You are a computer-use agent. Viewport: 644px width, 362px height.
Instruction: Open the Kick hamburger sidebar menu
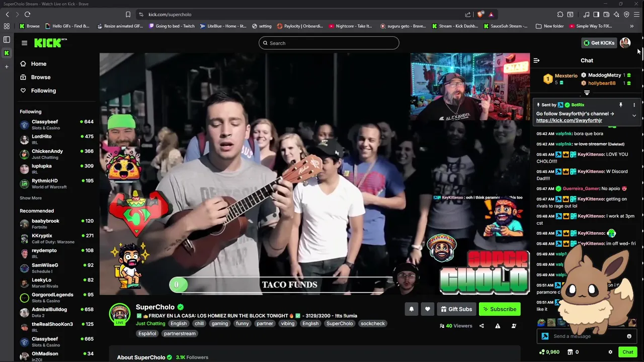pos(24,43)
